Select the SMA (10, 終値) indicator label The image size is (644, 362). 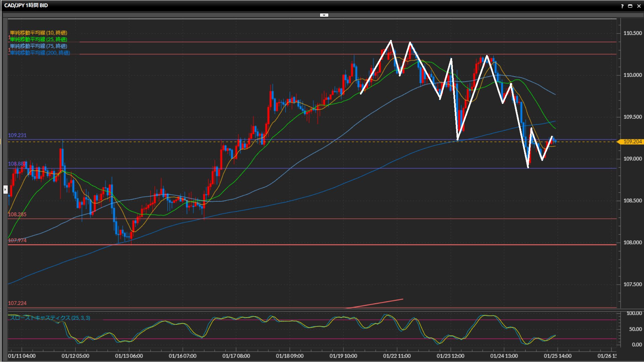[x=39, y=33]
